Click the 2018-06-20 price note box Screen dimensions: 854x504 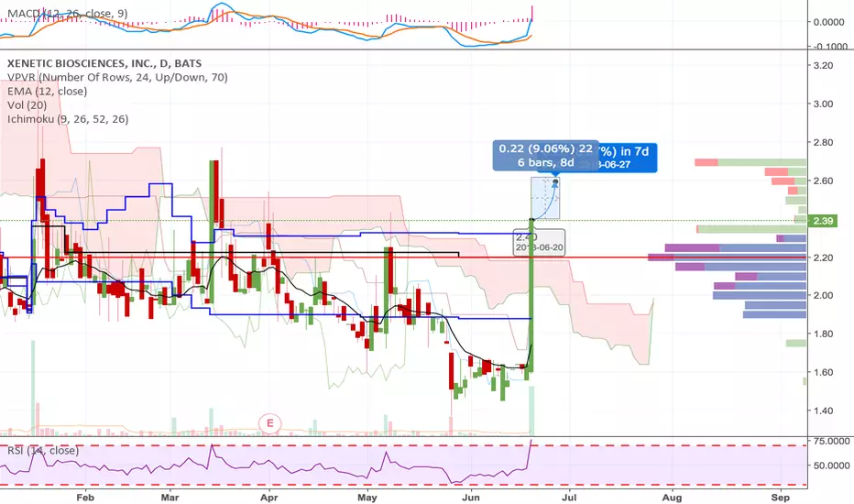click(x=540, y=243)
